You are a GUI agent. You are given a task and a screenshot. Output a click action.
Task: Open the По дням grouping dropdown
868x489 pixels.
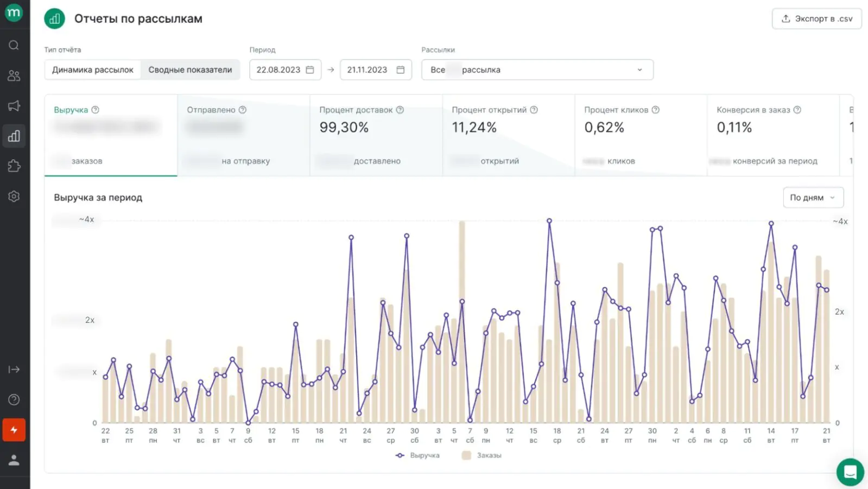point(813,198)
